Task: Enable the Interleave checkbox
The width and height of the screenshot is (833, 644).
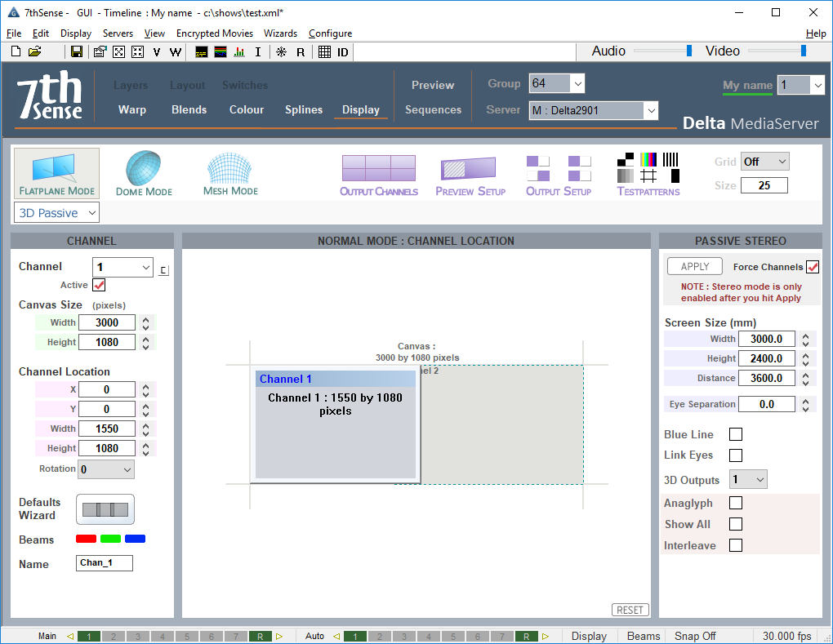Action: (x=736, y=545)
